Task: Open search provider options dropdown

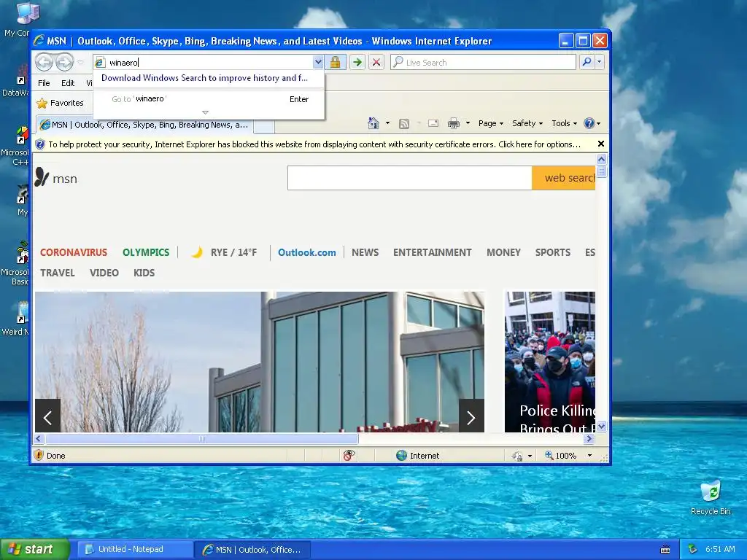Action: pyautogui.click(x=600, y=62)
